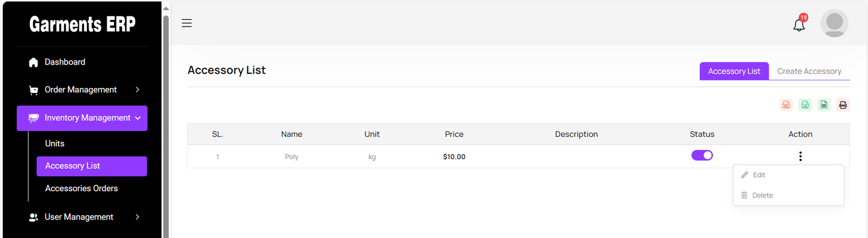Click the hamburger menu icon
Image resolution: width=868 pixels, height=238 pixels.
click(x=187, y=23)
